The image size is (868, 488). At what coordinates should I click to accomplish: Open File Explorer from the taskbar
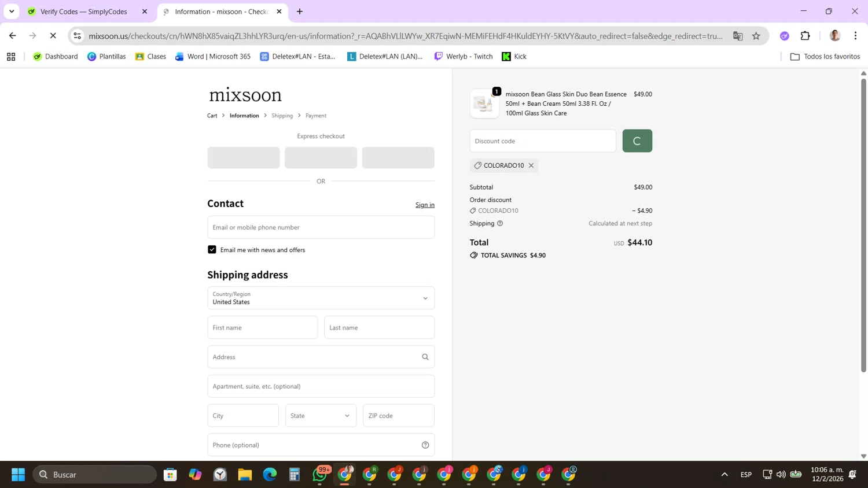[245, 475]
